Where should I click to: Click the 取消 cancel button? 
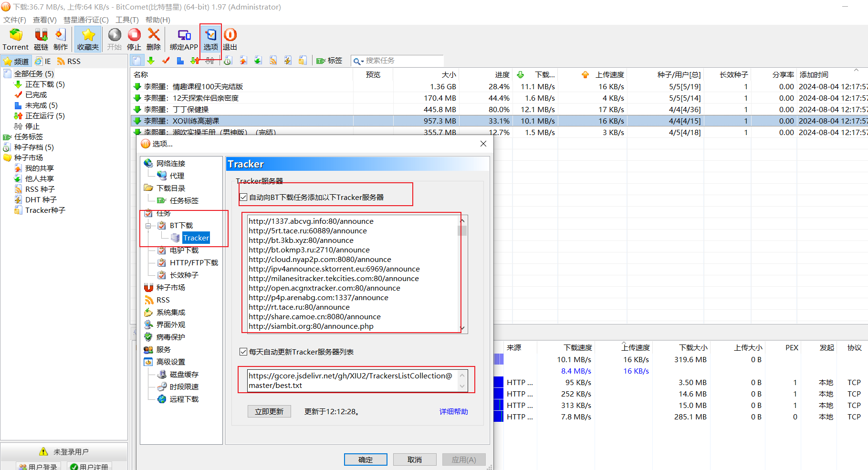tap(415, 460)
